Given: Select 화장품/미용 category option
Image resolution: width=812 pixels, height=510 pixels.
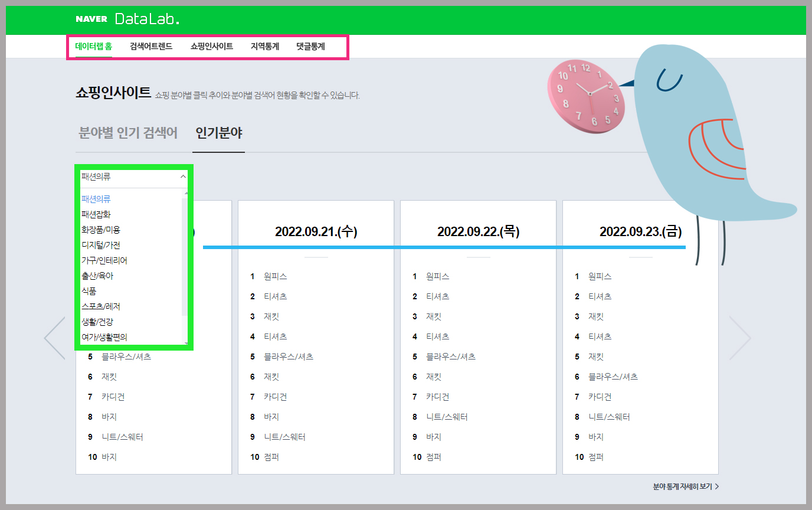Looking at the screenshot, I should click(101, 230).
